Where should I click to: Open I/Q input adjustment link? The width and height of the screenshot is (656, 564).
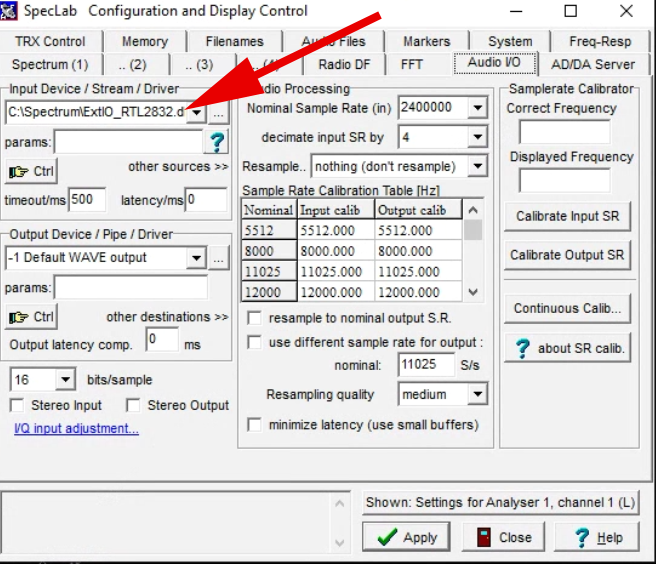coord(77,428)
